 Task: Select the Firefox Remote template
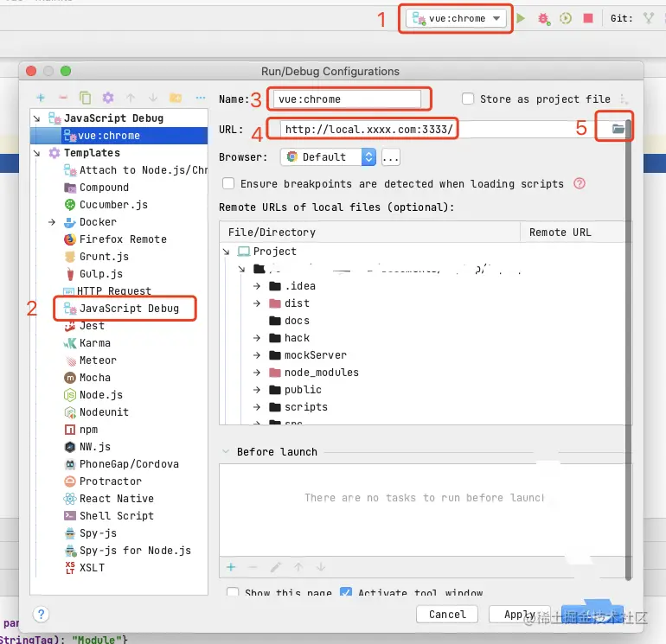click(x=115, y=239)
